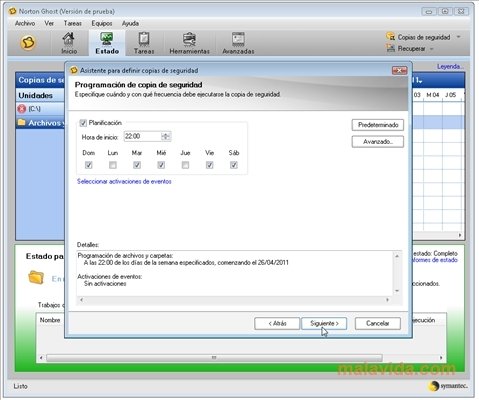Adjust Hora de inicio spinner arrows
The width and height of the screenshot is (479, 400).
coord(166,136)
